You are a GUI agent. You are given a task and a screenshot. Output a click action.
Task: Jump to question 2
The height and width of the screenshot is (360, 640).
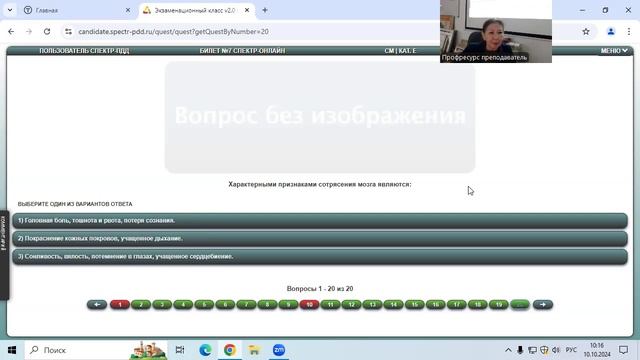141,304
